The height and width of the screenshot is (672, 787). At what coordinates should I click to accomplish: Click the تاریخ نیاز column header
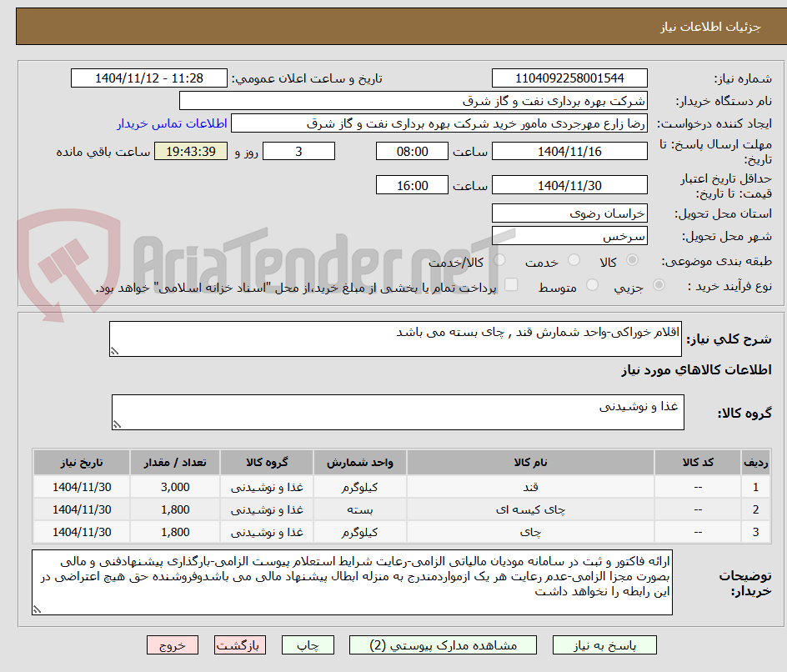coord(82,462)
